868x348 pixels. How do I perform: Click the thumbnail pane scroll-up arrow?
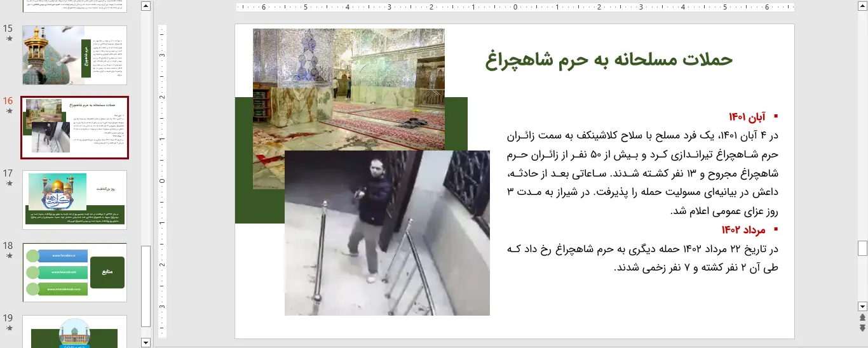[x=146, y=6]
